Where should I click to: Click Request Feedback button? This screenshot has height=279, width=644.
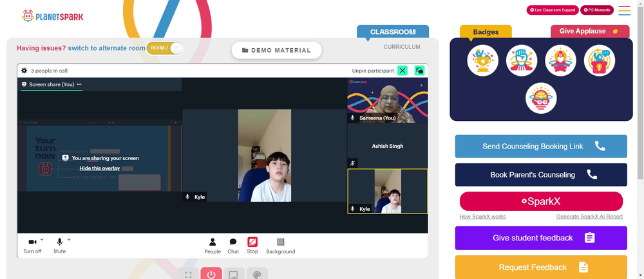tap(541, 267)
